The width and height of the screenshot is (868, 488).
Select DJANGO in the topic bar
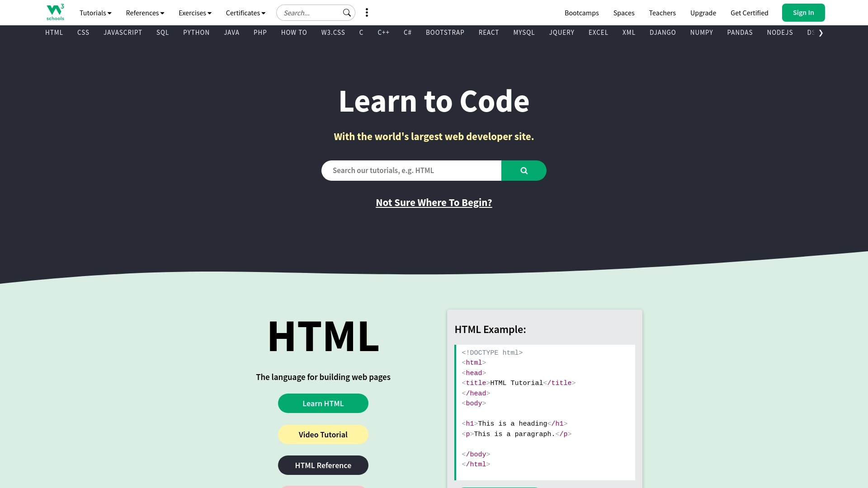pos(663,33)
